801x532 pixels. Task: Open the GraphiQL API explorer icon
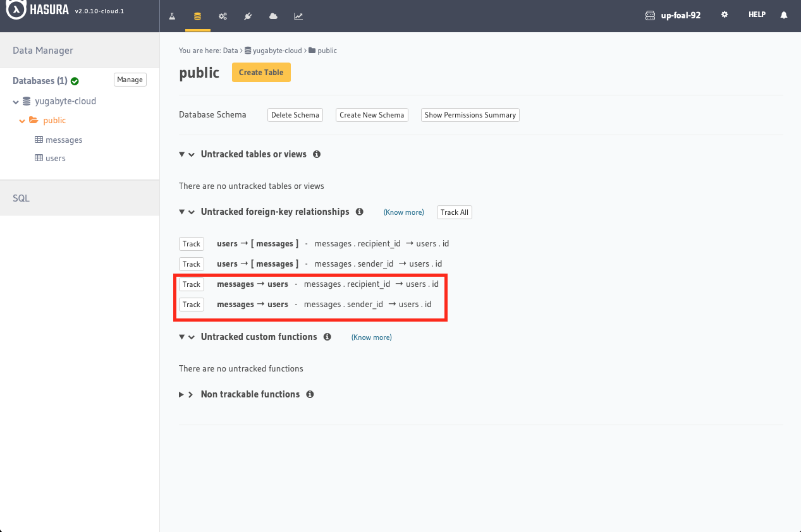point(172,16)
